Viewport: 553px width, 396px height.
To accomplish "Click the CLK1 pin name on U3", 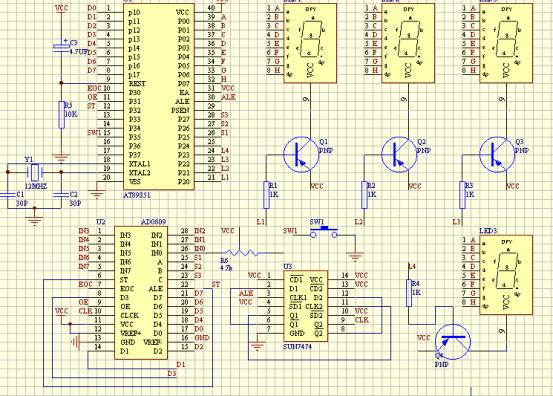I will 298,298.
